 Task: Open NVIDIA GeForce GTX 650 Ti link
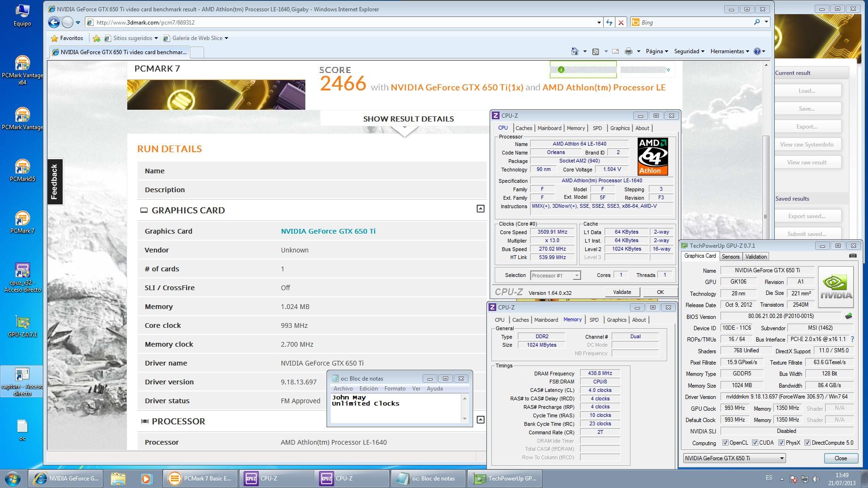pos(328,231)
